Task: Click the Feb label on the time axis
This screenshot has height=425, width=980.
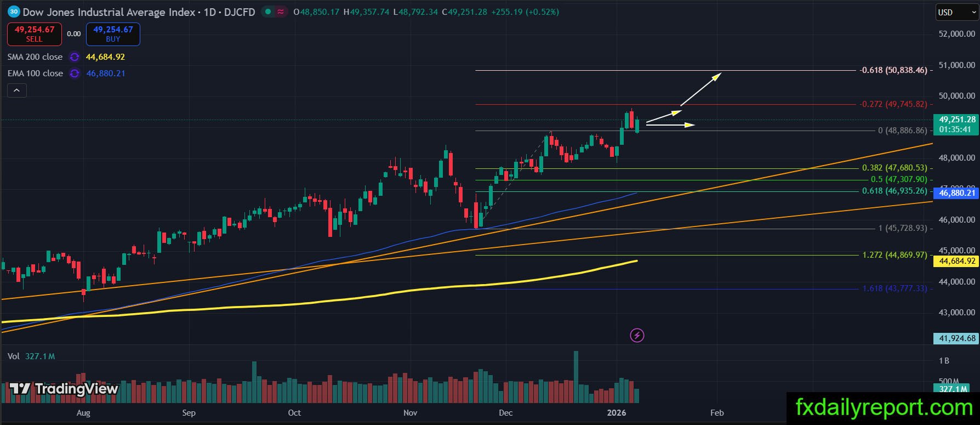Action: coord(717,412)
